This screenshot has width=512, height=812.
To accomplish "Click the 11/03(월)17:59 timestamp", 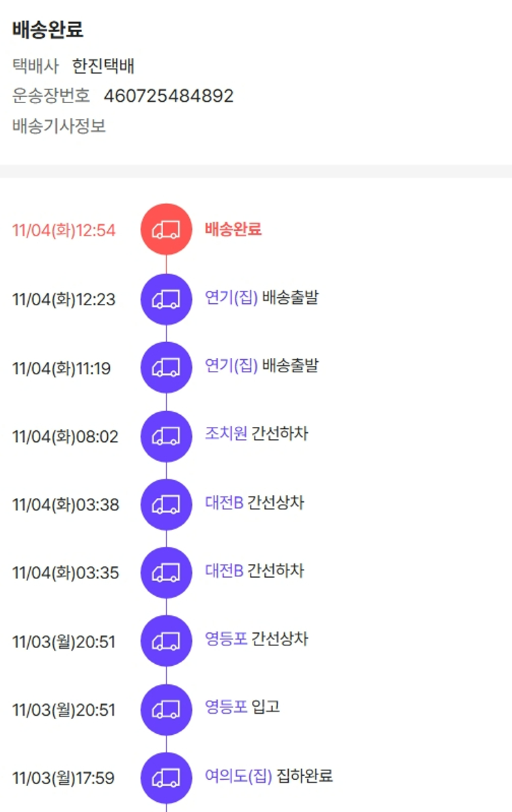I will click(x=63, y=778).
